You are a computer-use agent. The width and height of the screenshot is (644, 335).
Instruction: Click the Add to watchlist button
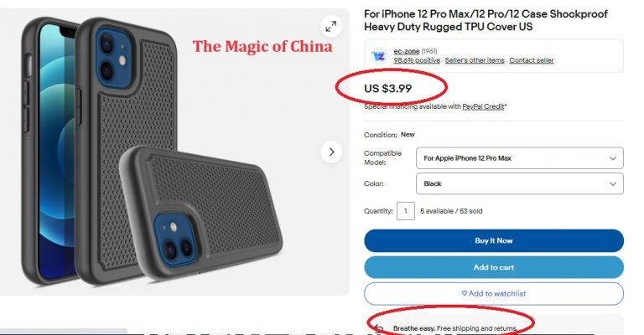[494, 294]
